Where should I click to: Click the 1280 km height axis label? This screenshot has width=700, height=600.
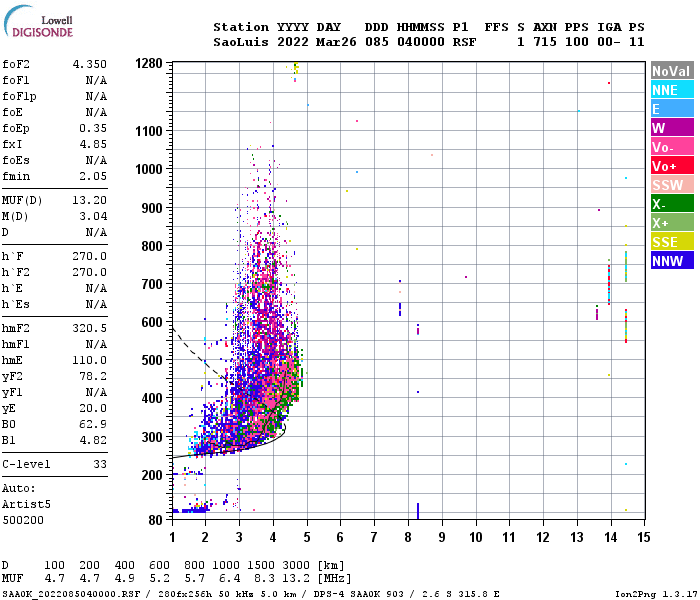[x=149, y=63]
